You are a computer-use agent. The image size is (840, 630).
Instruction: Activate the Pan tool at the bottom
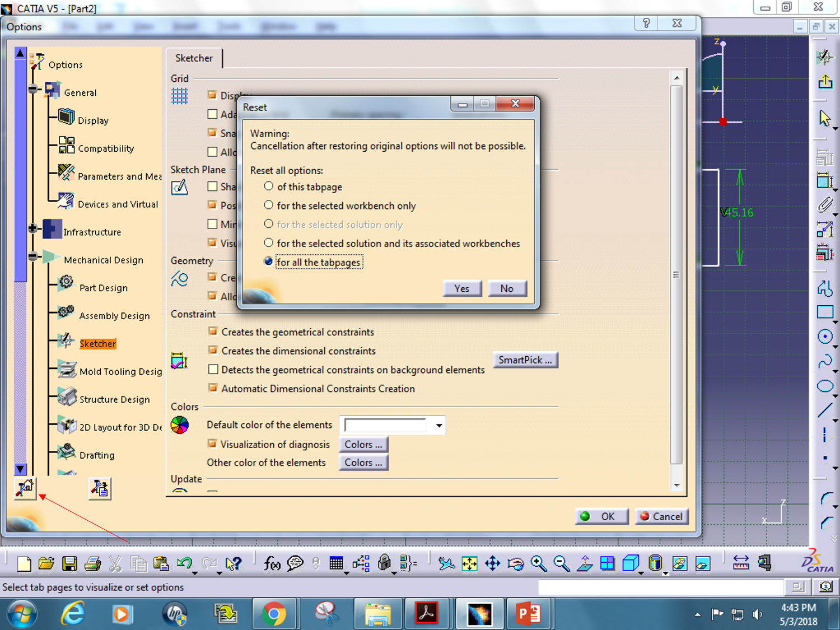492,564
